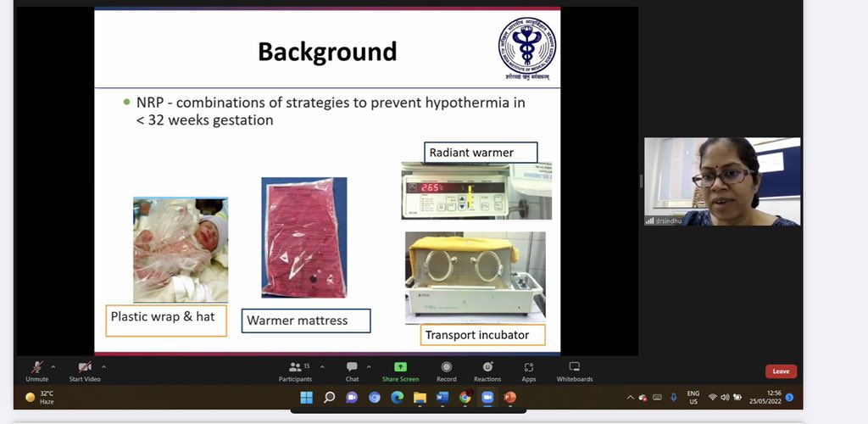Show hidden system tray icons
This screenshot has height=424, width=868.
pyautogui.click(x=630, y=398)
